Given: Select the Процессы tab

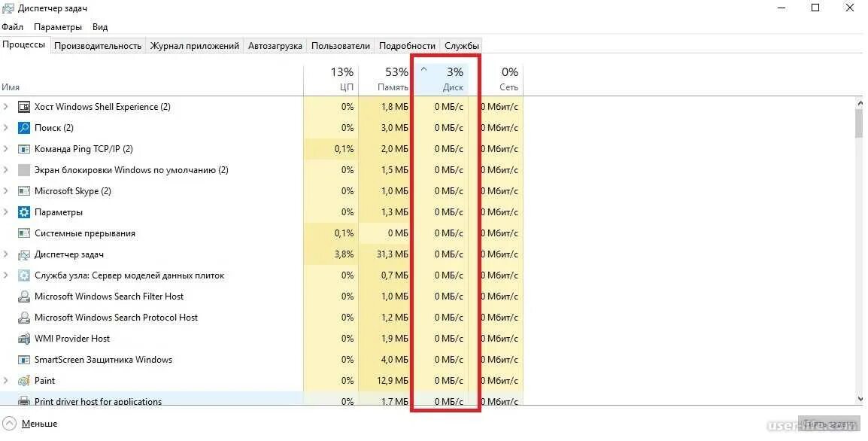Looking at the screenshot, I should [24, 45].
